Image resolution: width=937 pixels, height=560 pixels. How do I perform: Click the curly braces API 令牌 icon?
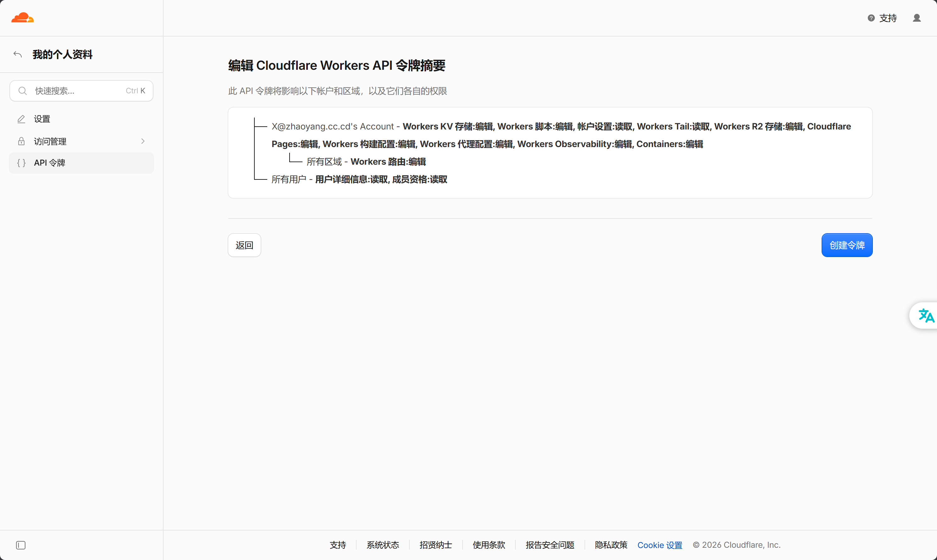pyautogui.click(x=21, y=163)
